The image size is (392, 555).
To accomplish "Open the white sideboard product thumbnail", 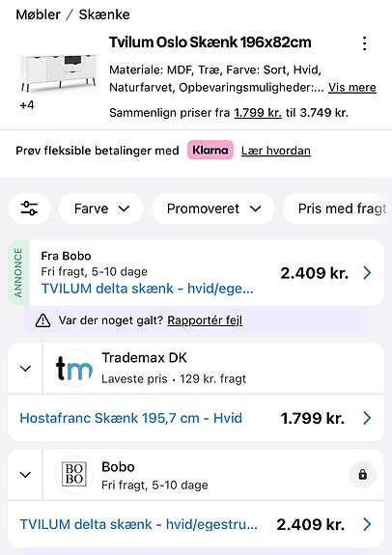I will pyautogui.click(x=59, y=72).
